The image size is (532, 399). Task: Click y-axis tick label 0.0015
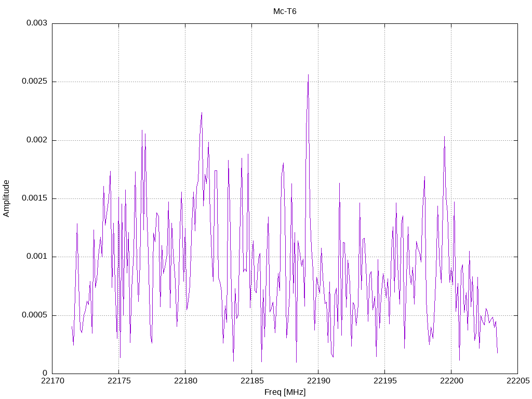[34, 198]
